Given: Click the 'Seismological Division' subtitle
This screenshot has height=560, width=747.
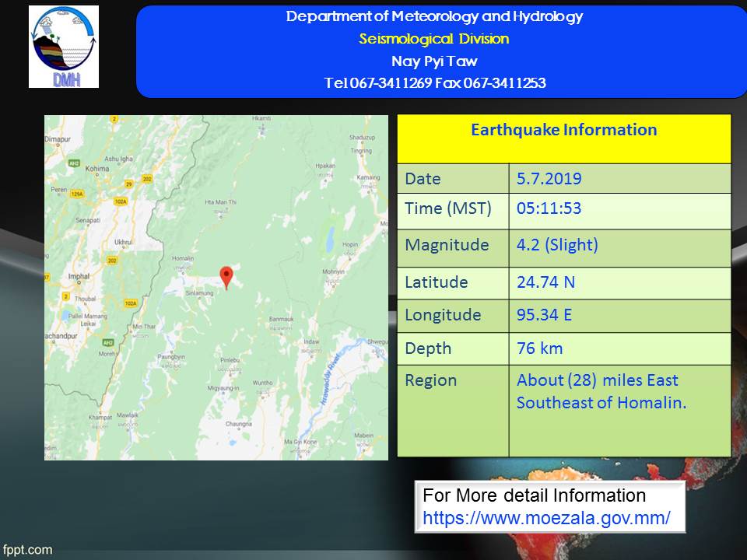Looking at the screenshot, I should (x=434, y=39).
